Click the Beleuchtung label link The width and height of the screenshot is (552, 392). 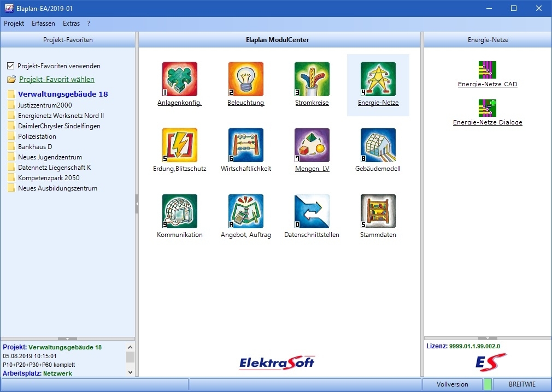pos(246,103)
